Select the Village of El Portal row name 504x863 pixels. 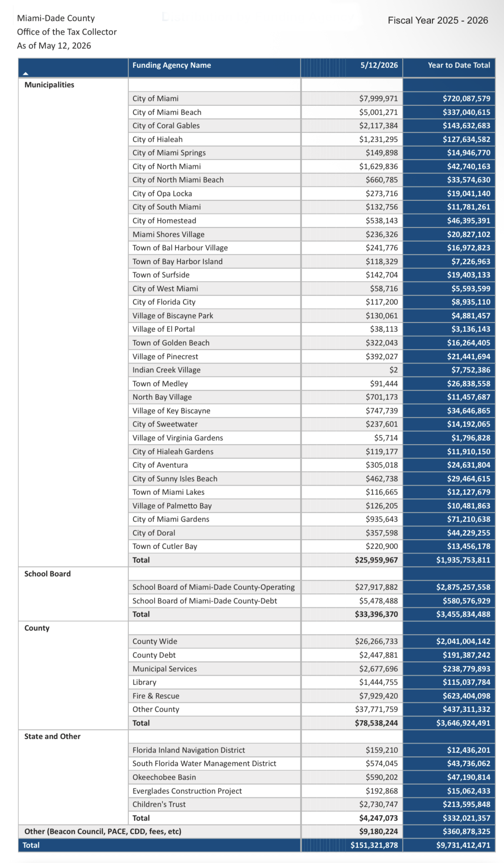point(164,329)
